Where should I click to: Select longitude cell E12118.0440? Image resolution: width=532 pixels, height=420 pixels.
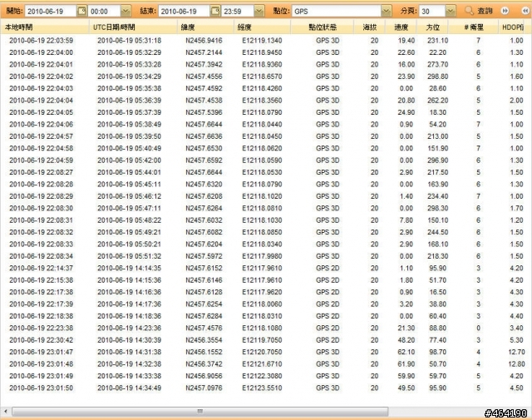pos(262,124)
